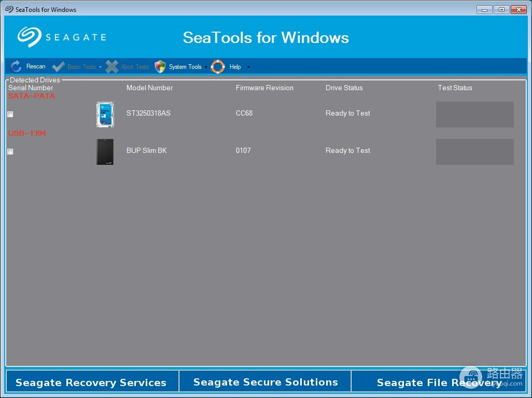The height and width of the screenshot is (398, 532).
Task: Click the USB--1394 group label
Action: (x=27, y=133)
